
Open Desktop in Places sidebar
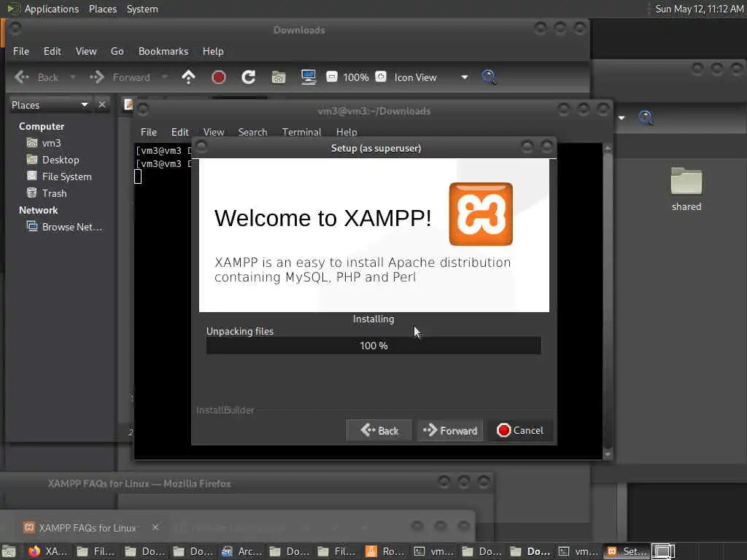(53, 160)
